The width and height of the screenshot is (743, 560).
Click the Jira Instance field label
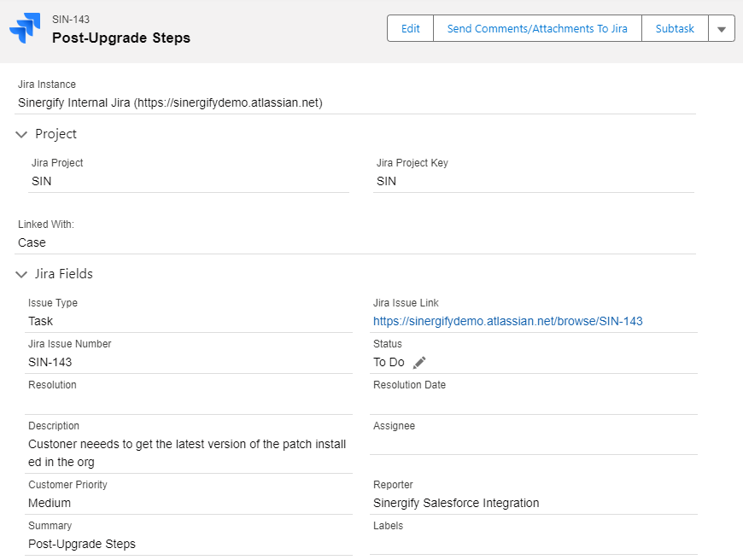pyautogui.click(x=47, y=85)
